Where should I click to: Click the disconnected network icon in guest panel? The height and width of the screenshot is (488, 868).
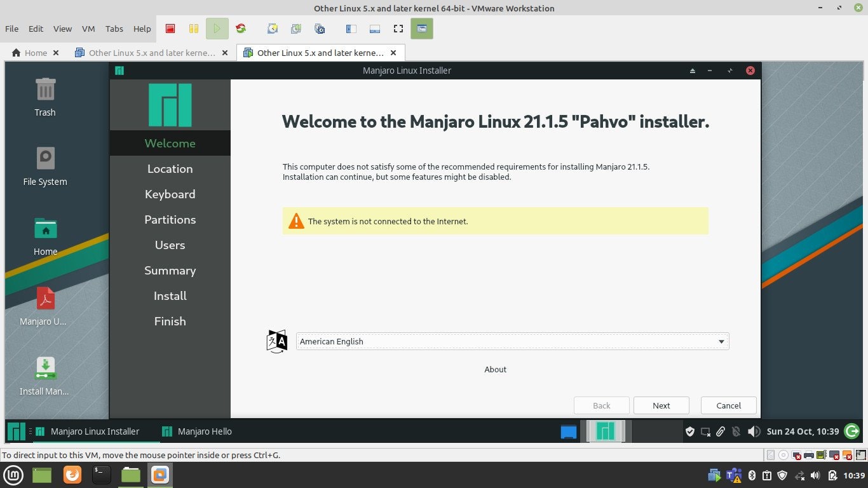coord(705,431)
